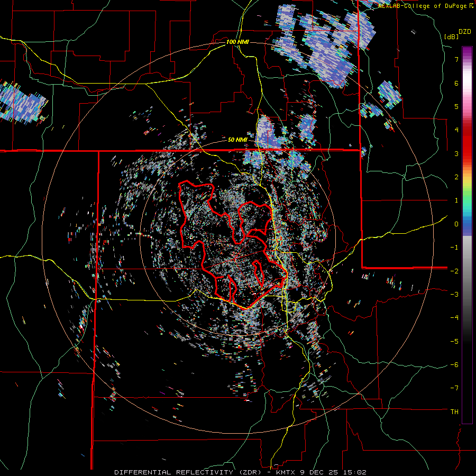Screen dimensions: 476x476
Task: Click the DZD product label
Action: point(464,32)
